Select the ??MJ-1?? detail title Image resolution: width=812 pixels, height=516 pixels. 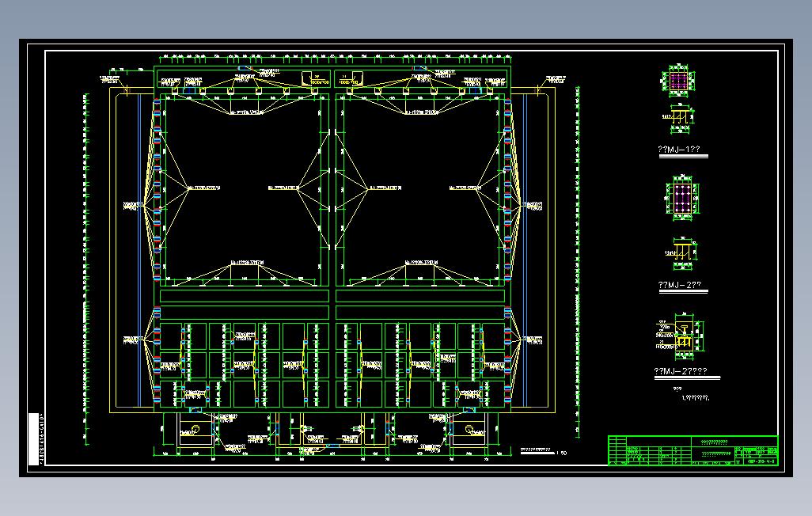679,150
